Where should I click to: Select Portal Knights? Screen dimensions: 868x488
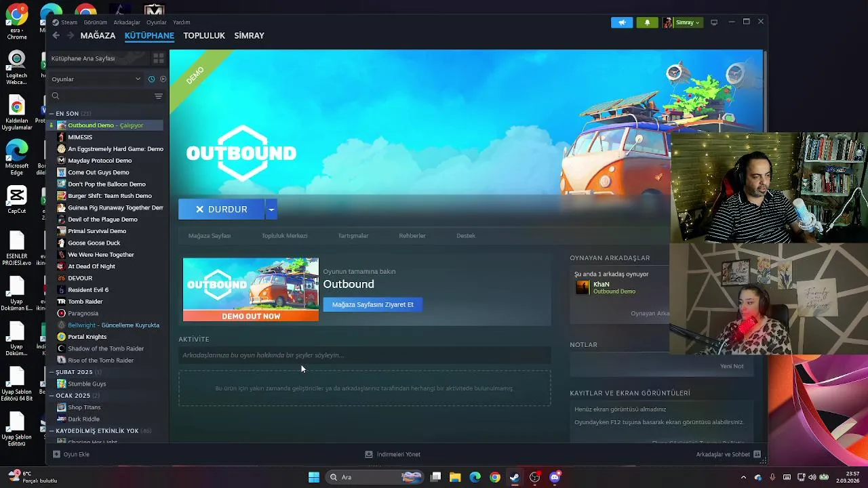(87, 337)
